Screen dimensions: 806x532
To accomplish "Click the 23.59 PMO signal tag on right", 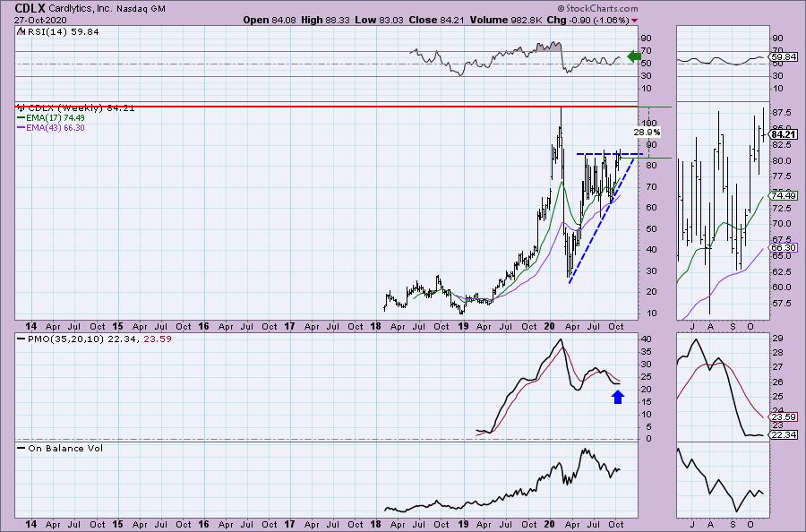I will click(785, 416).
